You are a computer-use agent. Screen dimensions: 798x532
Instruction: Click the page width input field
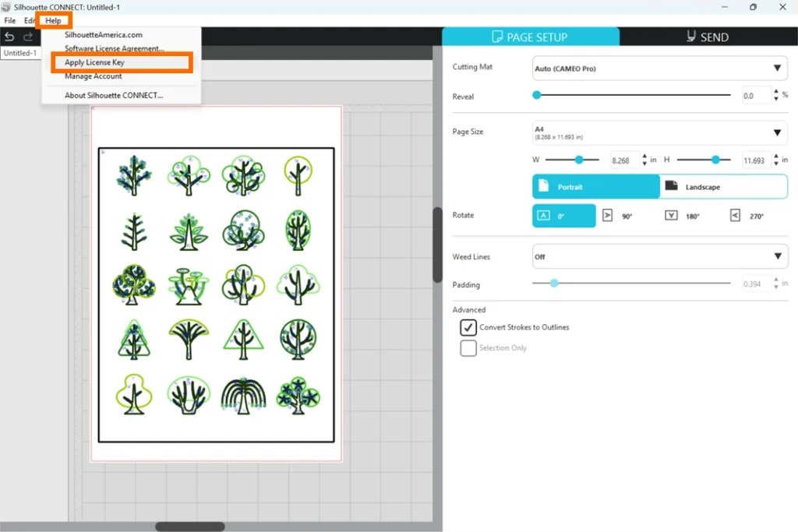[x=623, y=160]
